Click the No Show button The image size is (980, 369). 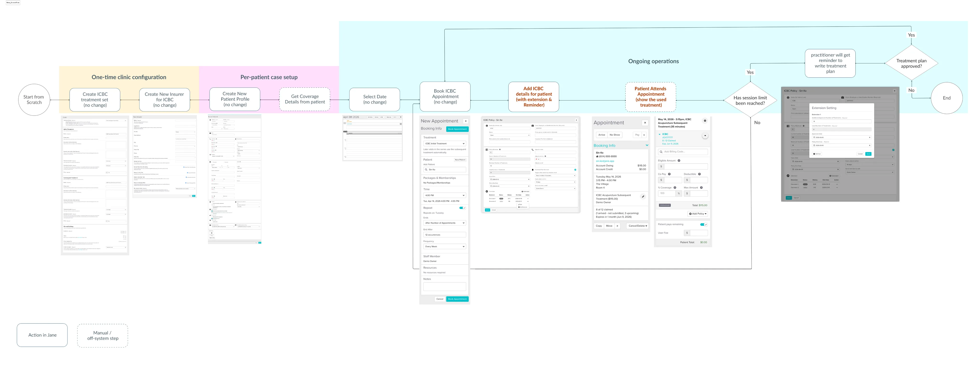point(615,135)
